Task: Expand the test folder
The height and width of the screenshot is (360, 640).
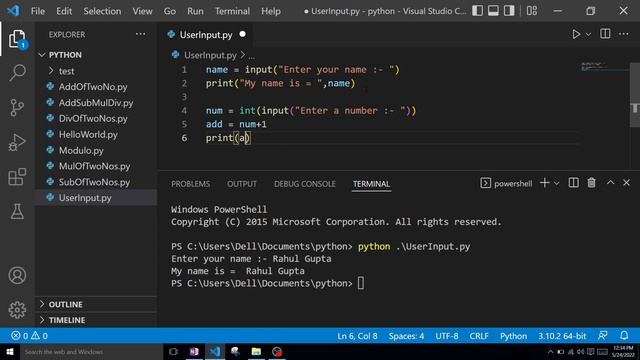Action: point(66,71)
